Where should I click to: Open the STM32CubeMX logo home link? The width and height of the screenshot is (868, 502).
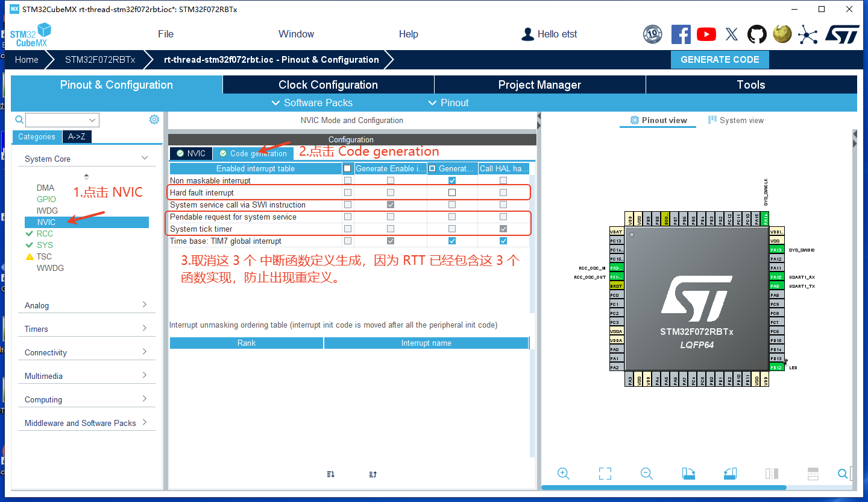coord(30,35)
